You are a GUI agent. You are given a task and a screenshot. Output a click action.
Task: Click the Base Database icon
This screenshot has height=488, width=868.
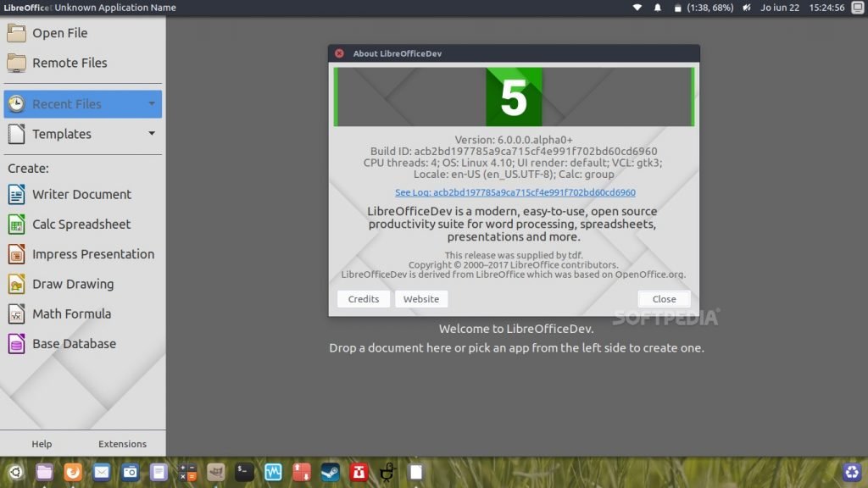tap(16, 344)
